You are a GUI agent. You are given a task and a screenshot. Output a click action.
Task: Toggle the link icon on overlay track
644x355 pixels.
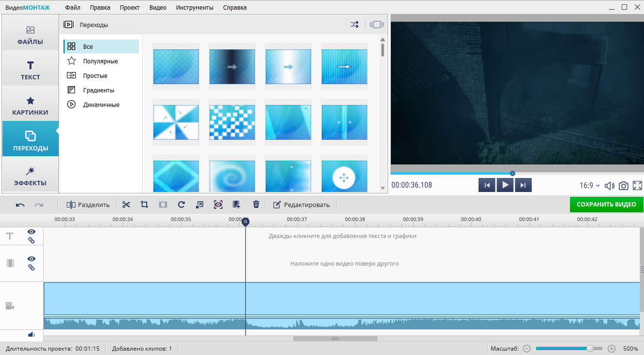31,267
